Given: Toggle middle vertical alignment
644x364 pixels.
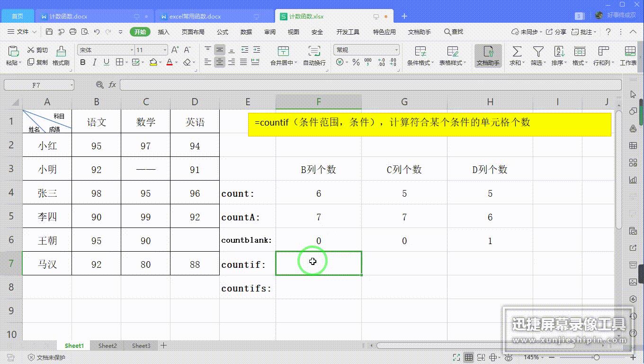Looking at the screenshot, I should click(x=219, y=50).
